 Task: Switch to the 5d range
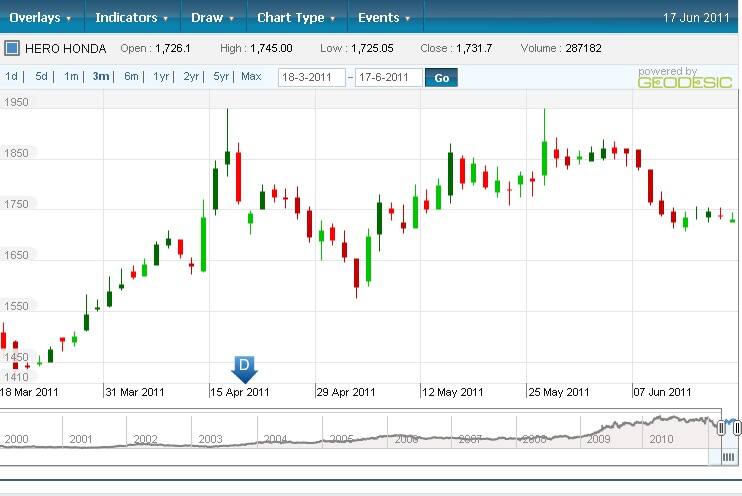41,77
